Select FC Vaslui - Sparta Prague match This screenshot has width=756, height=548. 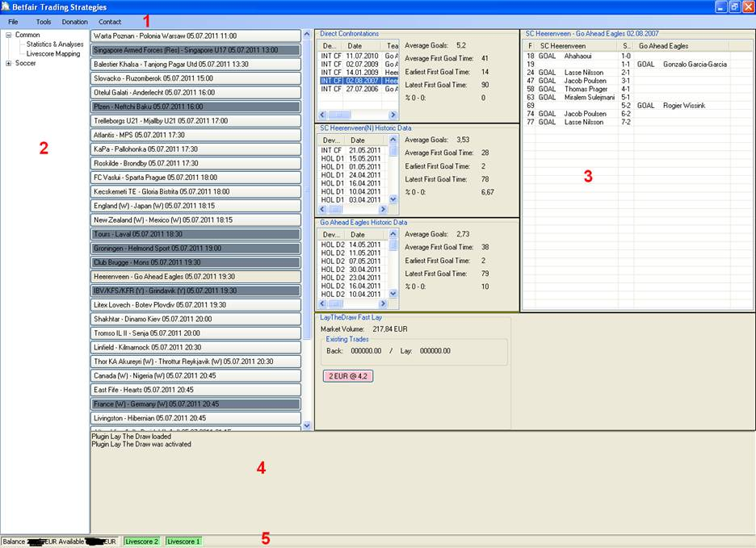pos(195,178)
